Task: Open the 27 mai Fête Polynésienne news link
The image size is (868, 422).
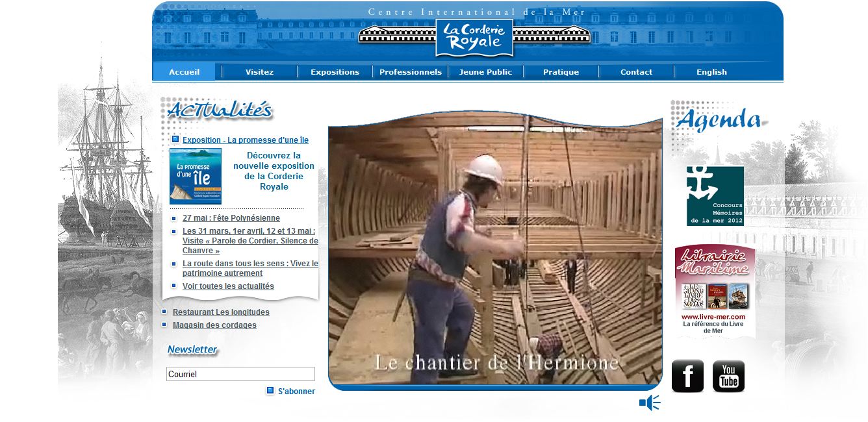Action: [231, 218]
